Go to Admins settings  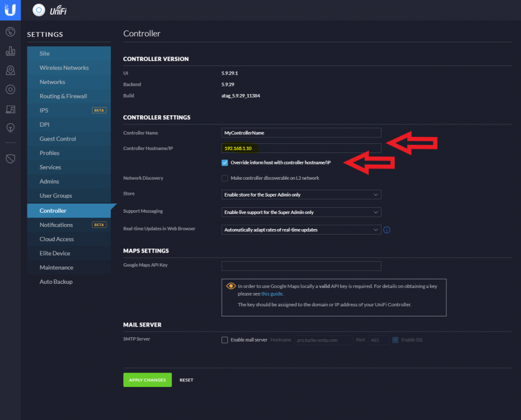(69, 181)
